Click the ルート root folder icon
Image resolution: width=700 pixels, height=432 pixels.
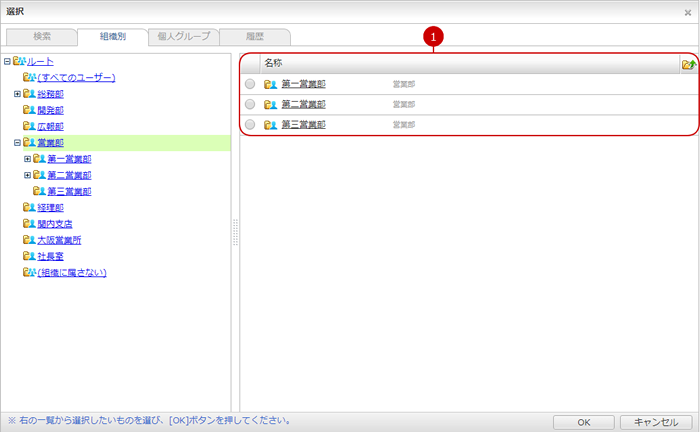[x=19, y=62]
